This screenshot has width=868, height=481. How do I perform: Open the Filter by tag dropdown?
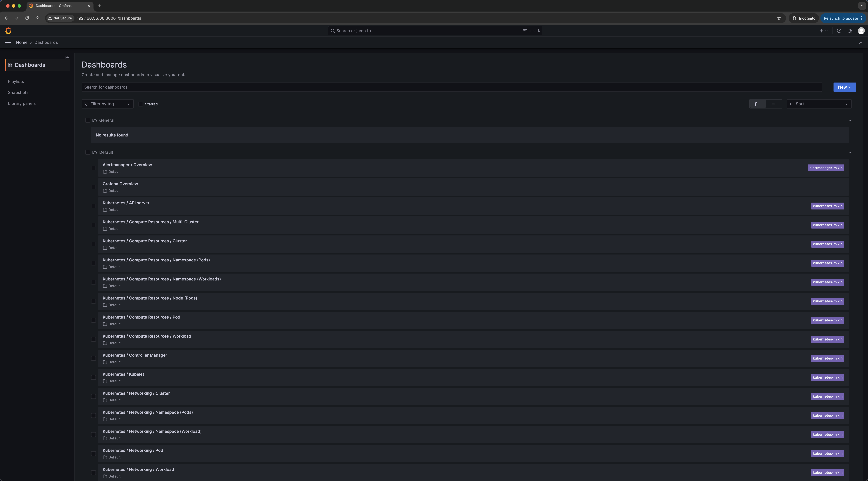coord(107,104)
